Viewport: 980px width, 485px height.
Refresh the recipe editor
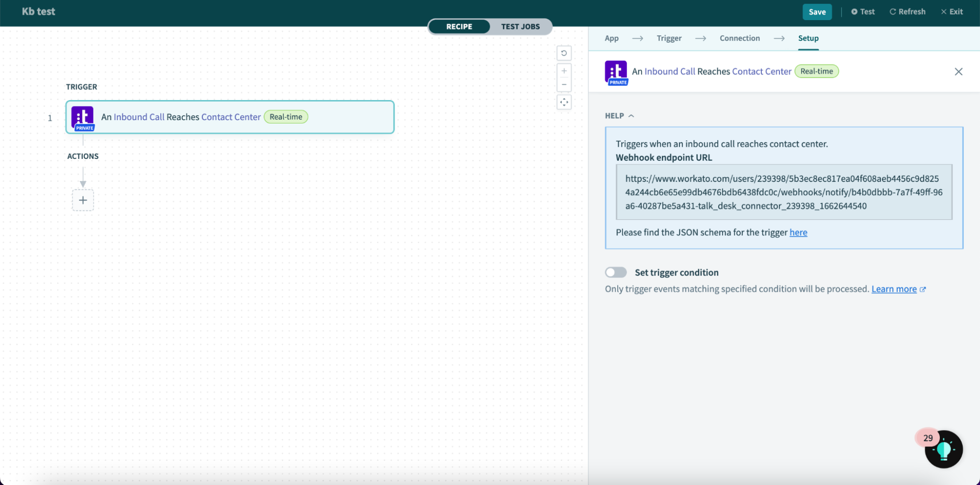[907, 11]
